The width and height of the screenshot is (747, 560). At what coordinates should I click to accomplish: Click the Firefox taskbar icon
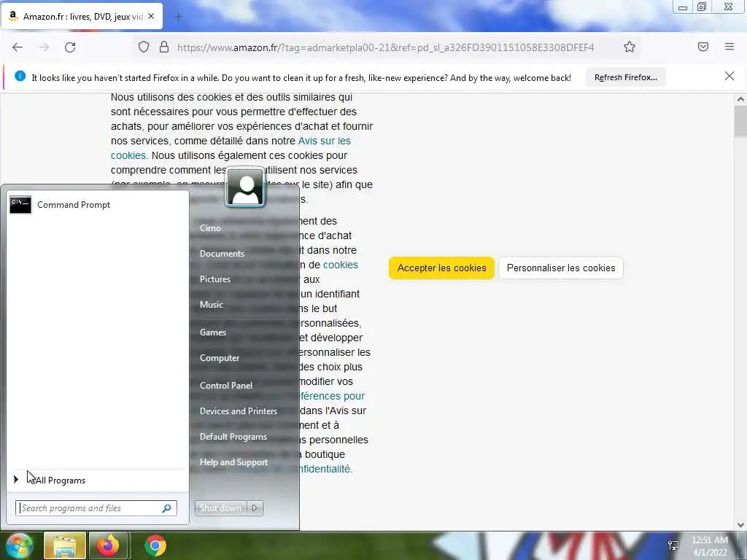click(108, 545)
